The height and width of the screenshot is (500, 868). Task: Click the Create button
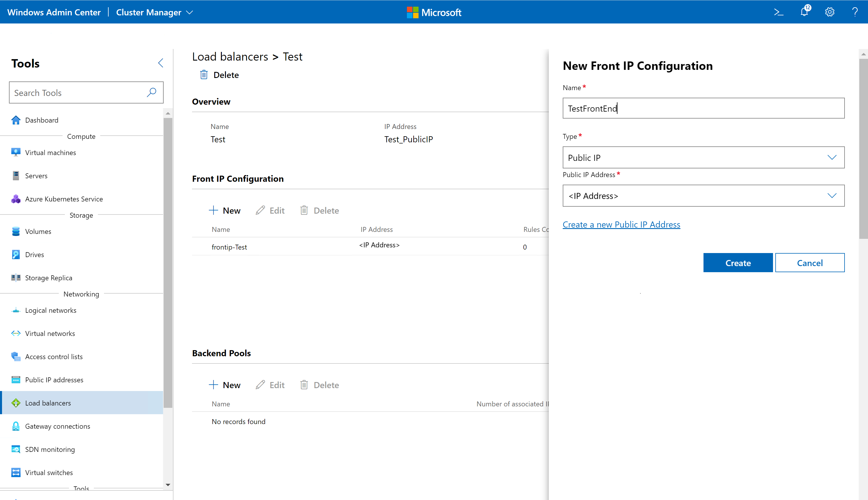738,263
